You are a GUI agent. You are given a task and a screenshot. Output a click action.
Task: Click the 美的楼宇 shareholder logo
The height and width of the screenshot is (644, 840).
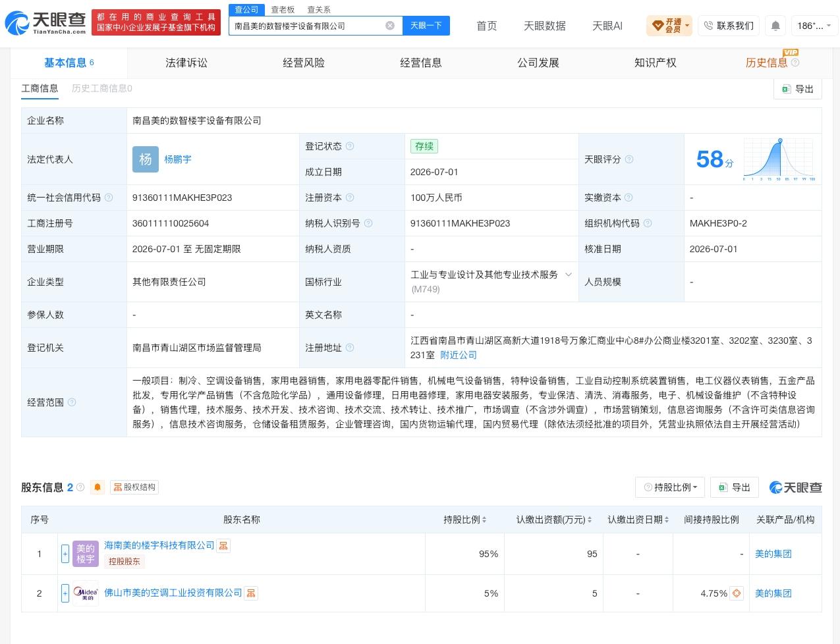(86, 554)
